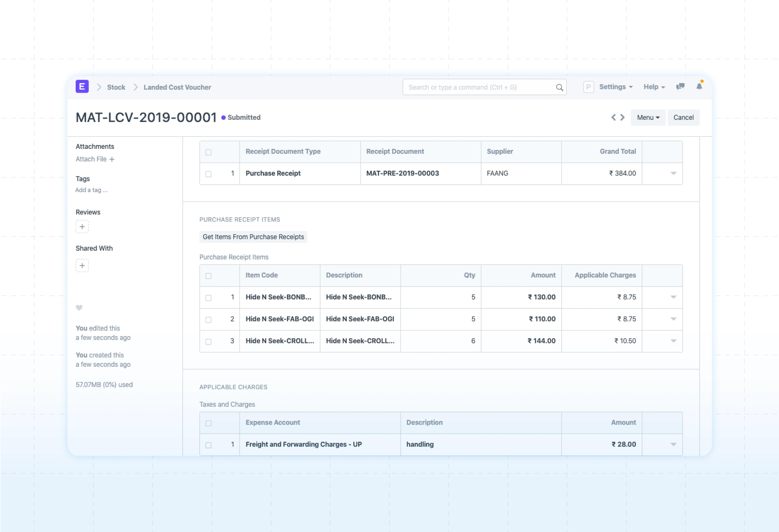Go to next document arrow
Screen dimensions: 779x532
click(622, 117)
